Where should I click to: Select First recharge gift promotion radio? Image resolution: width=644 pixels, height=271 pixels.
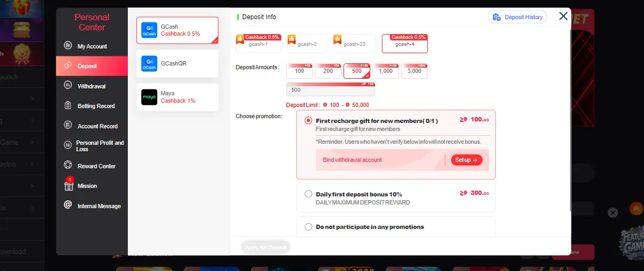(x=308, y=120)
